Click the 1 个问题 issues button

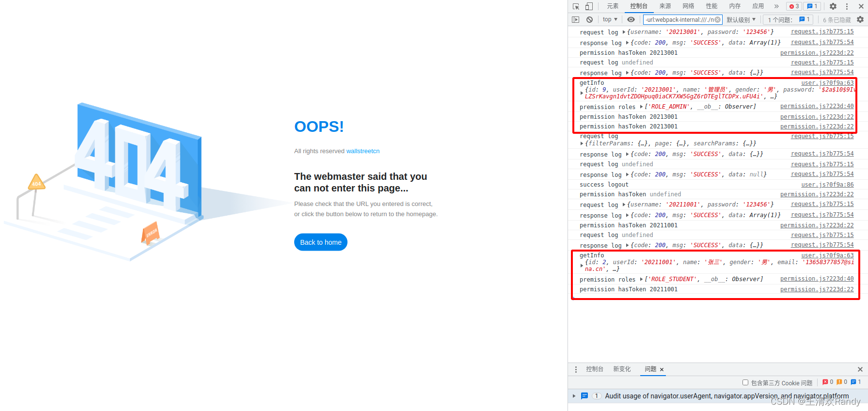pyautogui.click(x=789, y=20)
